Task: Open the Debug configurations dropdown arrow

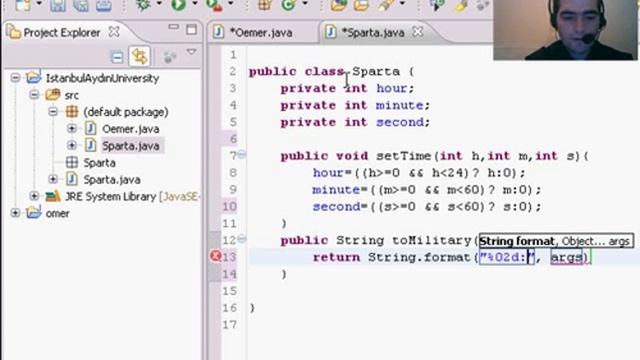Action: (x=159, y=4)
